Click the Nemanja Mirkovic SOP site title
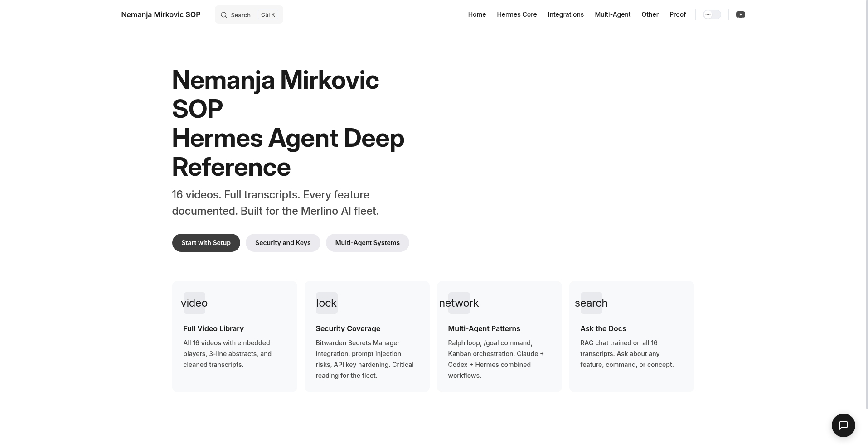This screenshot has width=868, height=448. click(x=161, y=14)
